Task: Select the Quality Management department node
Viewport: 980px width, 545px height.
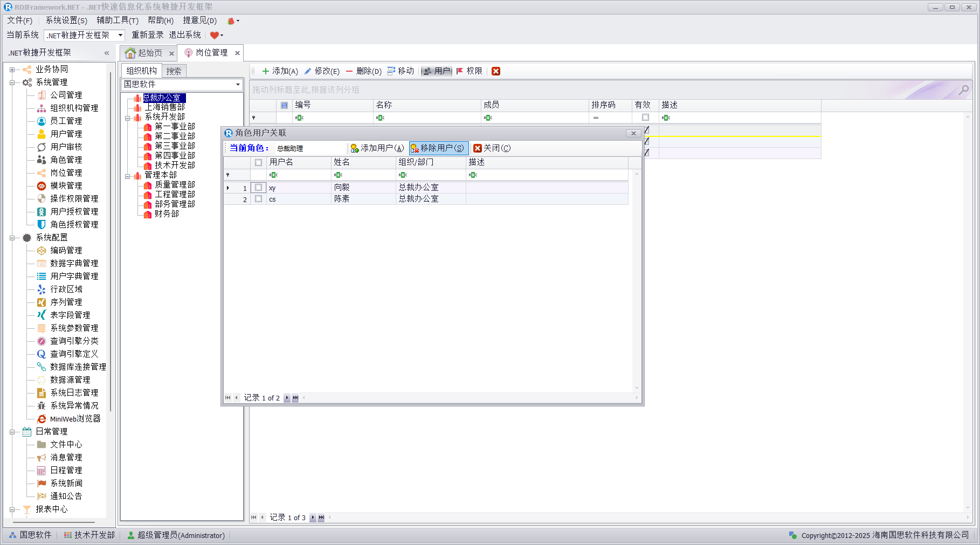Action: click(x=175, y=185)
